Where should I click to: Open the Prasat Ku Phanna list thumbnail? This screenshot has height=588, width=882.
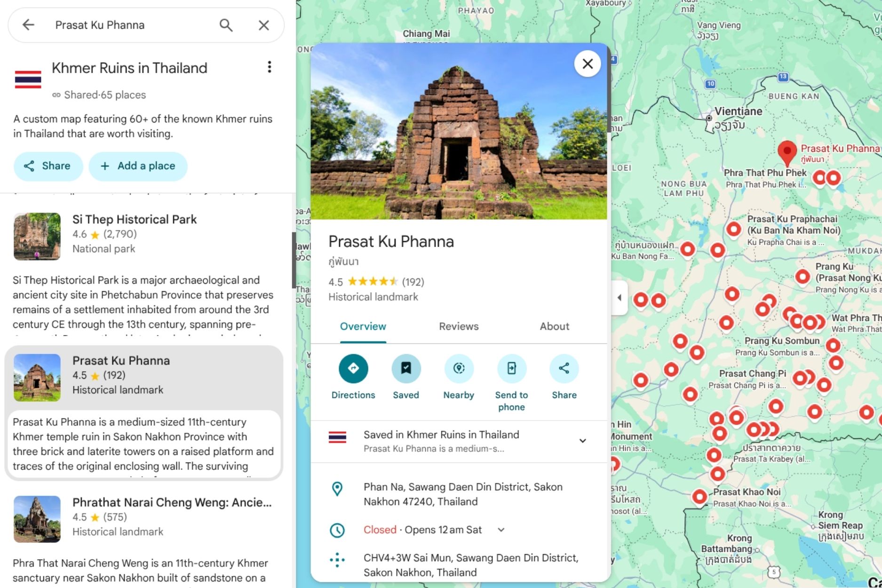[37, 377]
